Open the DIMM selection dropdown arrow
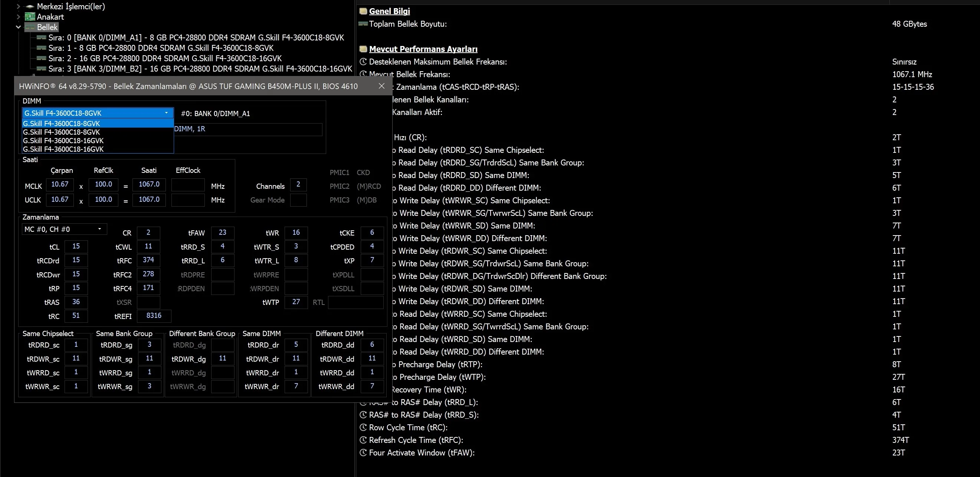The height and width of the screenshot is (477, 980). tap(166, 113)
